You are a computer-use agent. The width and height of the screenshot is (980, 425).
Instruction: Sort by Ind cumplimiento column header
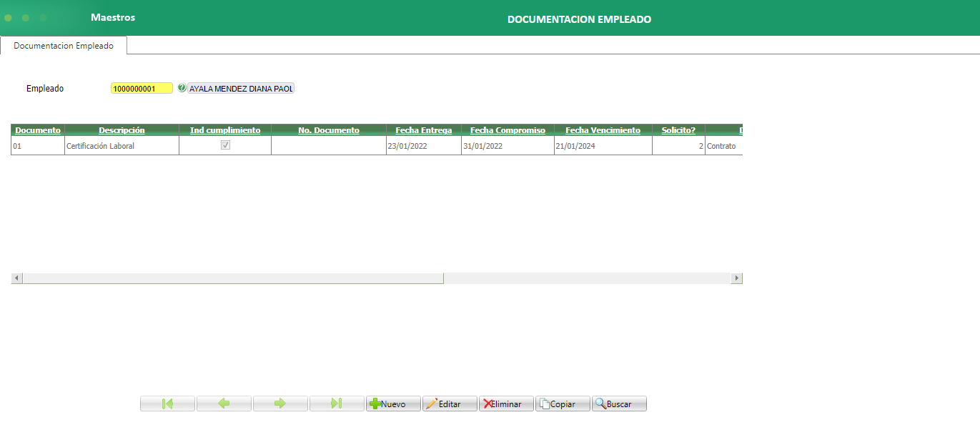coord(225,130)
